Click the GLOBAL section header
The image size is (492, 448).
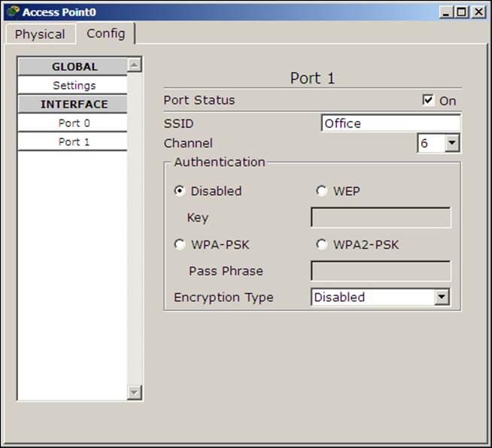(x=72, y=66)
